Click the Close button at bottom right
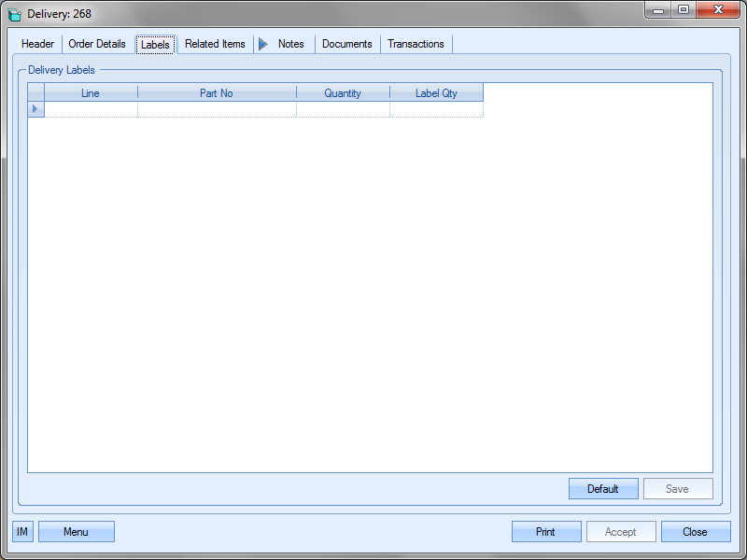The height and width of the screenshot is (560, 747). 696,531
